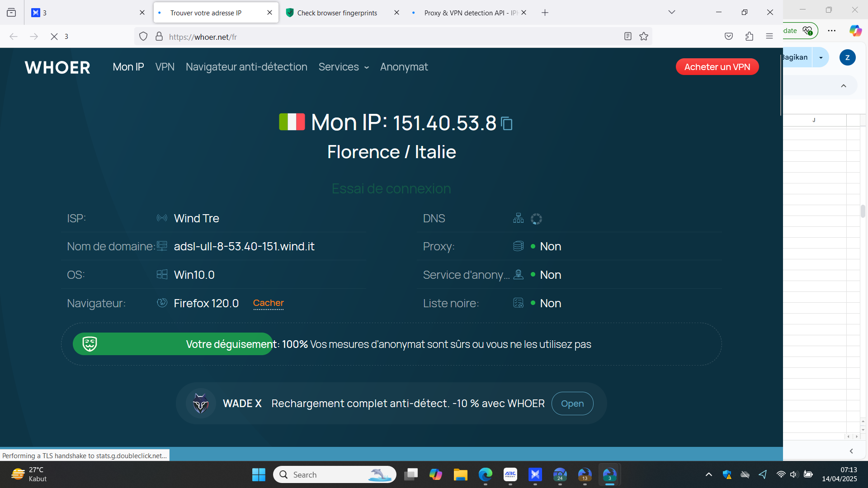The width and height of the screenshot is (868, 488).
Task: Click the green disguise progress bar
Action: pos(172,344)
